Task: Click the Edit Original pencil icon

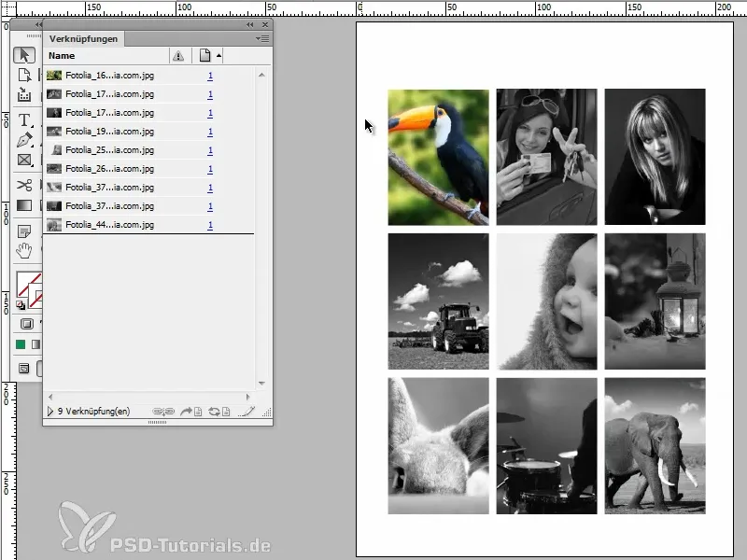Action: pos(247,412)
